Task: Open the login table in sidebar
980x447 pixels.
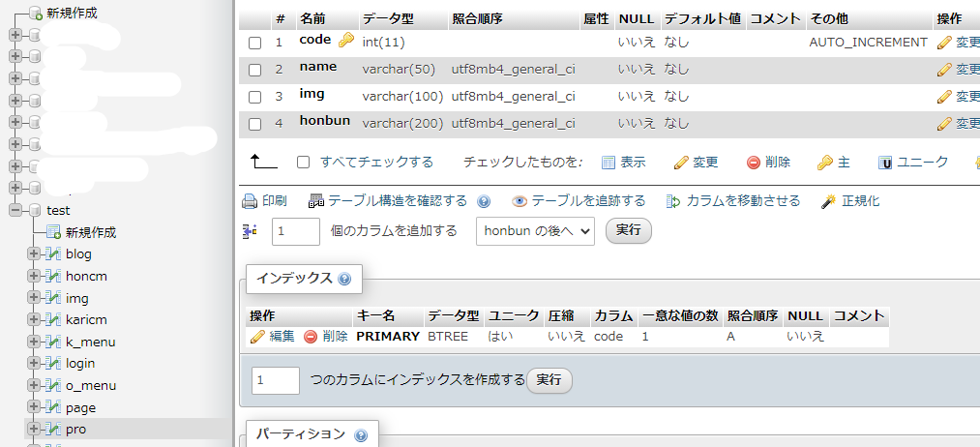Action: click(79, 363)
